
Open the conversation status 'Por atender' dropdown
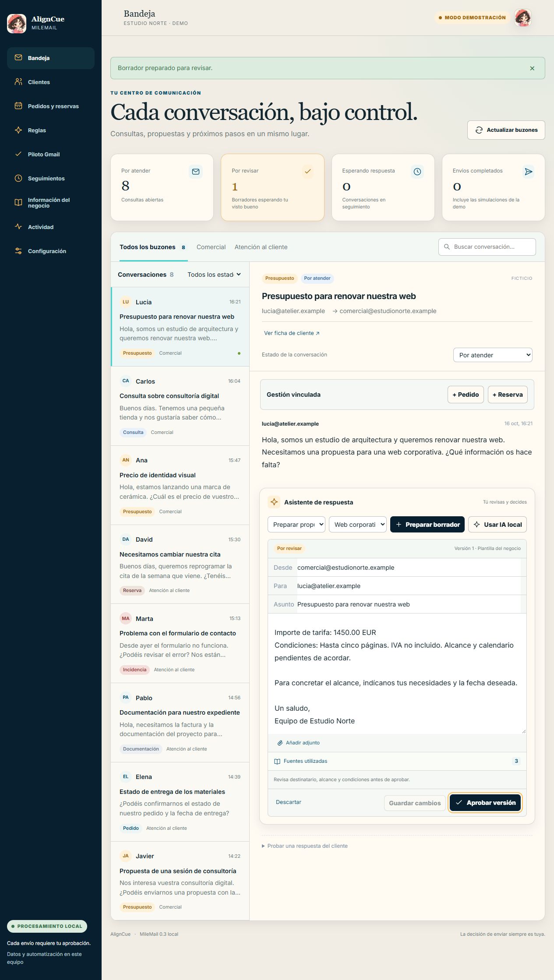(x=493, y=355)
